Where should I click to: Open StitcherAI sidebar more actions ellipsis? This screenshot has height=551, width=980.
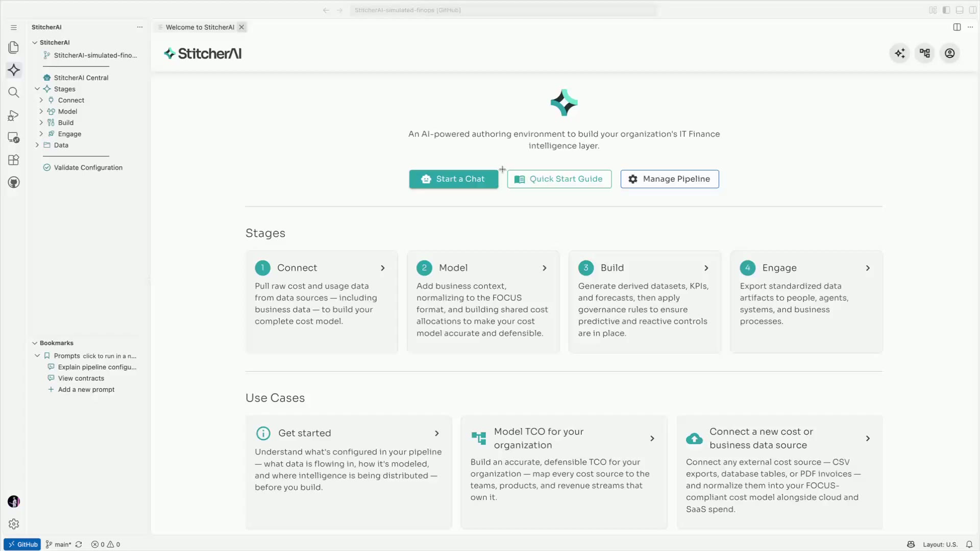click(140, 27)
